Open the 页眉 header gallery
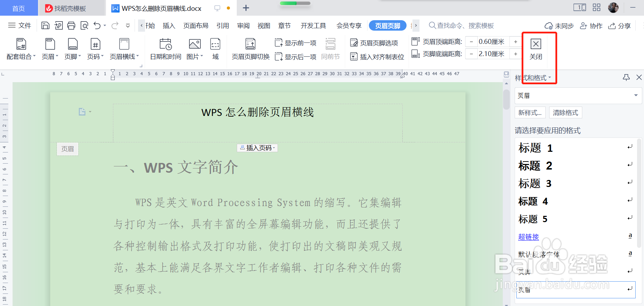Image resolution: width=644 pixels, height=306 pixels. tap(50, 49)
